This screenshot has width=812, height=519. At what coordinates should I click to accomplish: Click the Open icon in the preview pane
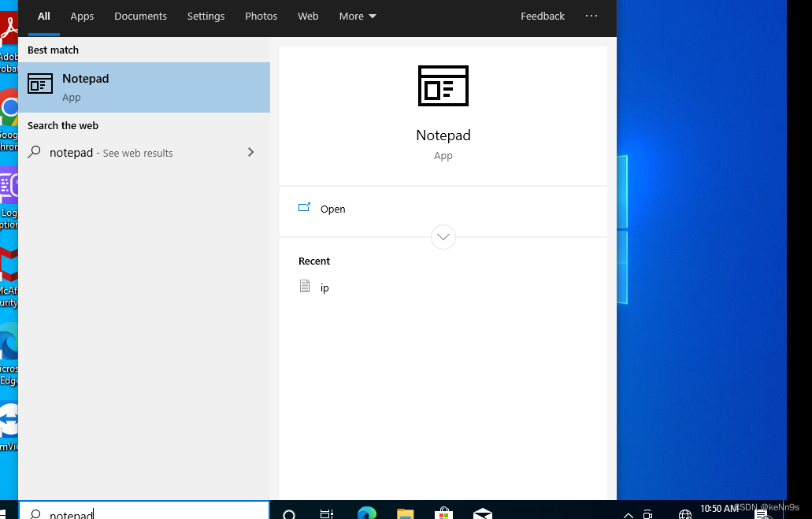pos(304,208)
